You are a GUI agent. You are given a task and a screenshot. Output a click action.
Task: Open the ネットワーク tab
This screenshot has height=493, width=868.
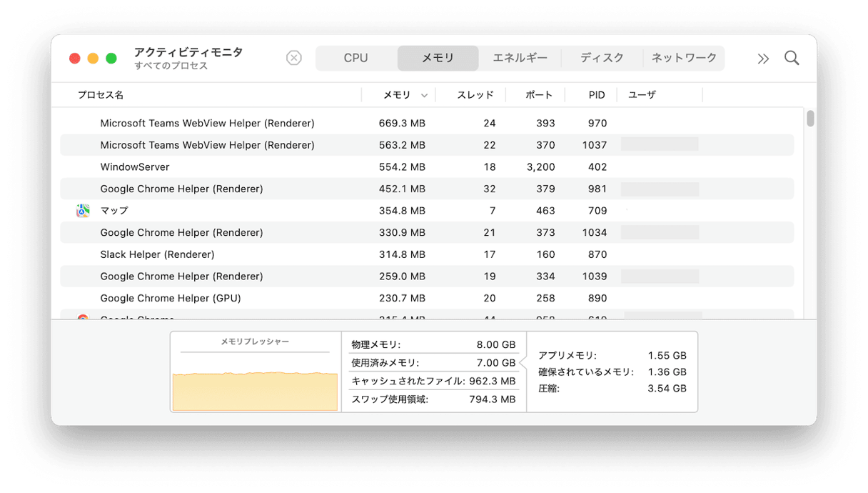click(x=684, y=58)
